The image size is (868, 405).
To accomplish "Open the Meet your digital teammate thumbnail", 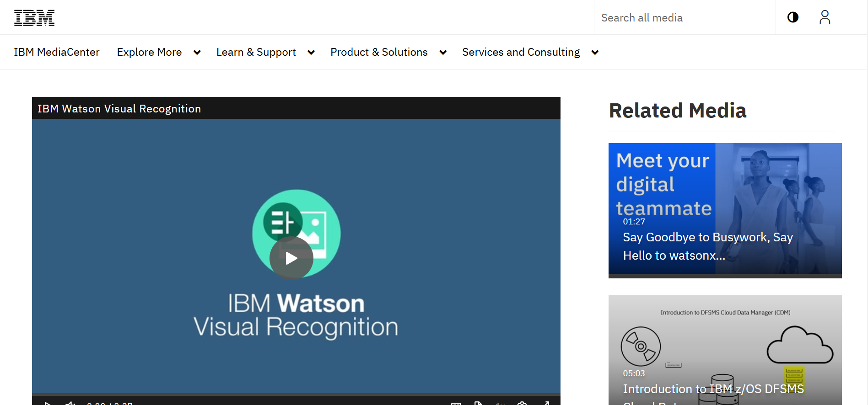I will [x=725, y=210].
